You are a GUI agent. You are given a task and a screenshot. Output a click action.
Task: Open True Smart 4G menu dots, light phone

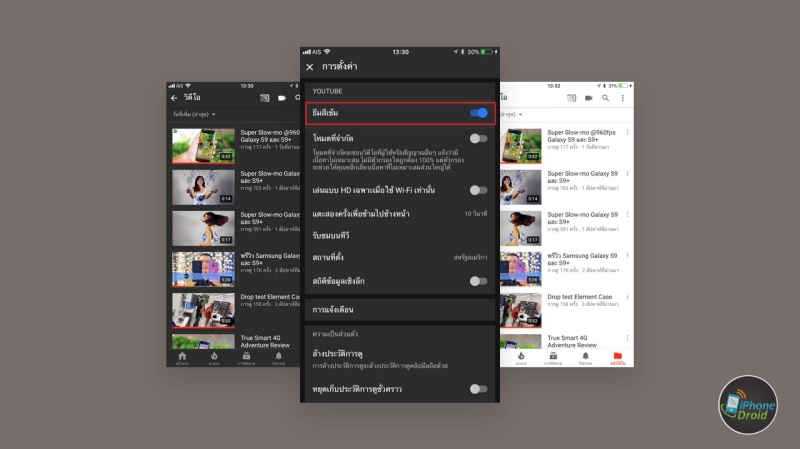click(628, 338)
